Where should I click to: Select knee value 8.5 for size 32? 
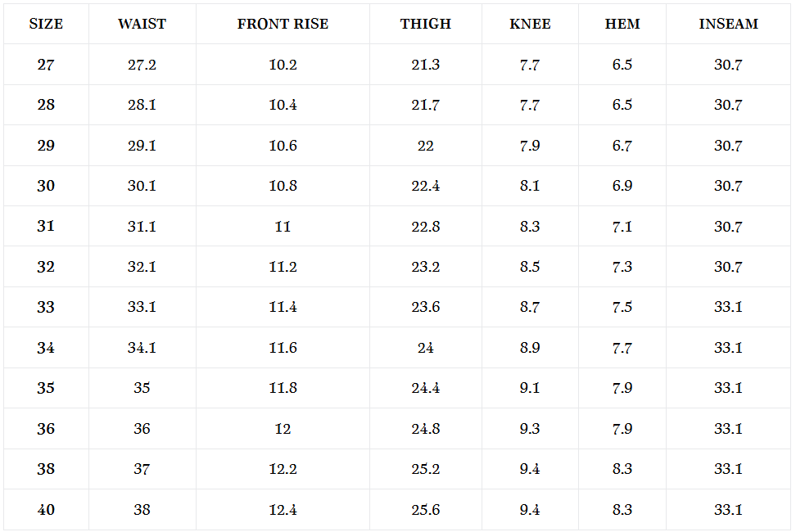pos(530,267)
